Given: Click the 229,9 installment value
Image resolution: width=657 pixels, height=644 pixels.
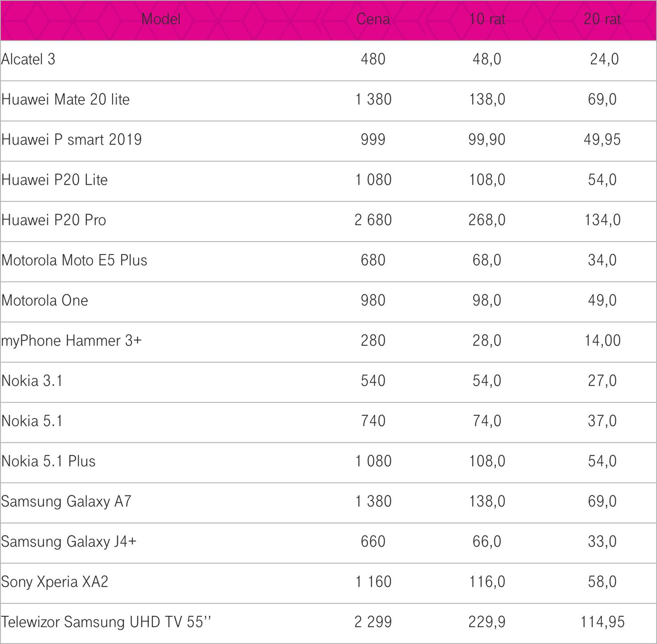Looking at the screenshot, I should [487, 622].
